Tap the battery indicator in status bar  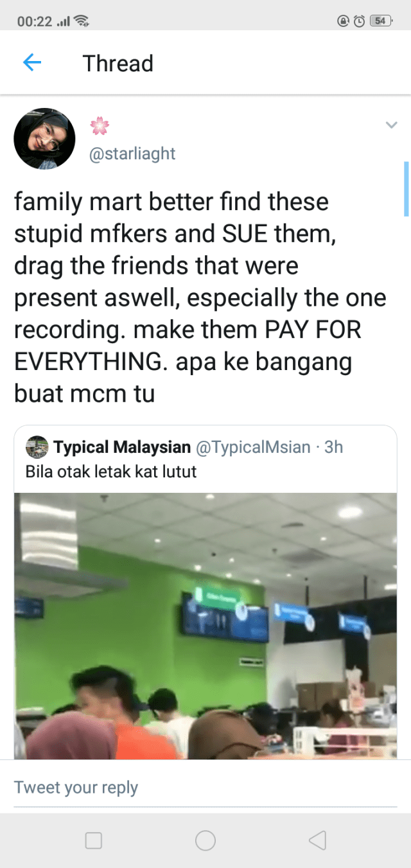[381, 21]
